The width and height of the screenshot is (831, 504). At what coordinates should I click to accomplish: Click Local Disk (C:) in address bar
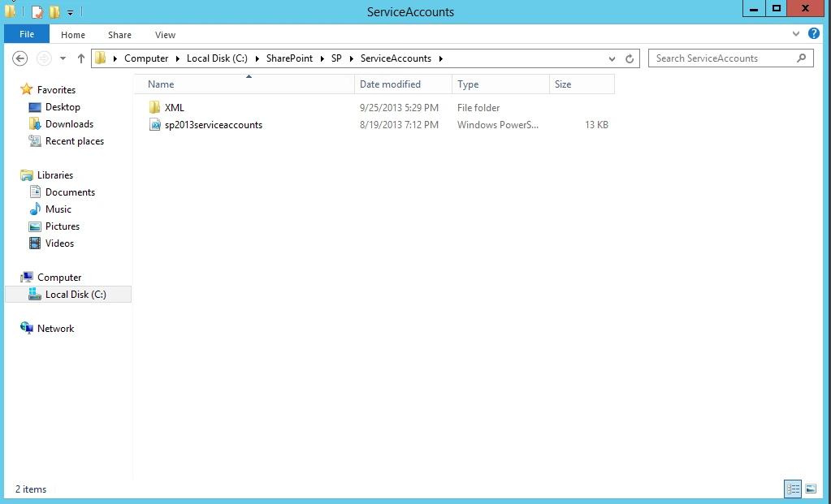pyautogui.click(x=217, y=58)
